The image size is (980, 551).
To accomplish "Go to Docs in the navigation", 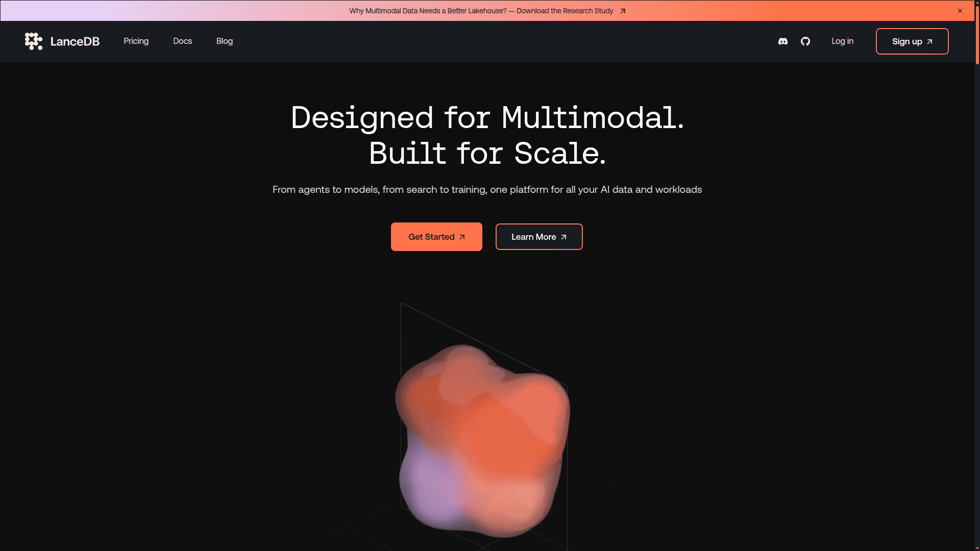I will 182,41.
